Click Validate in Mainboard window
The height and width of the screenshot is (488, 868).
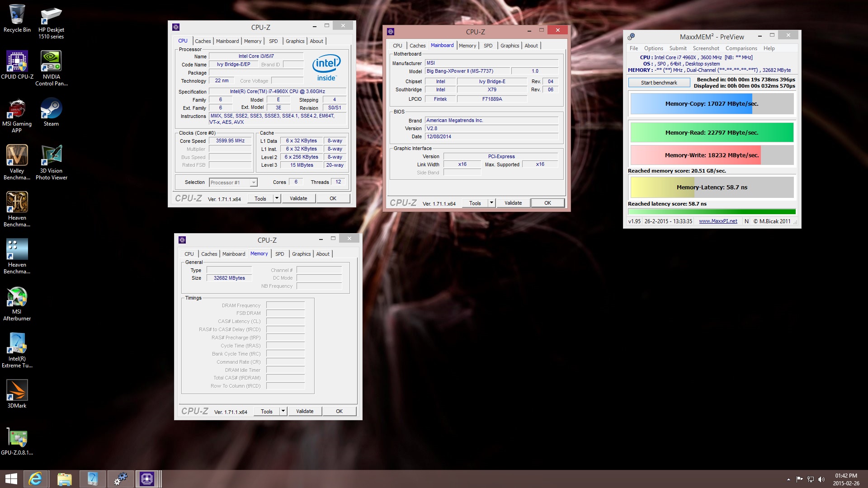click(513, 203)
